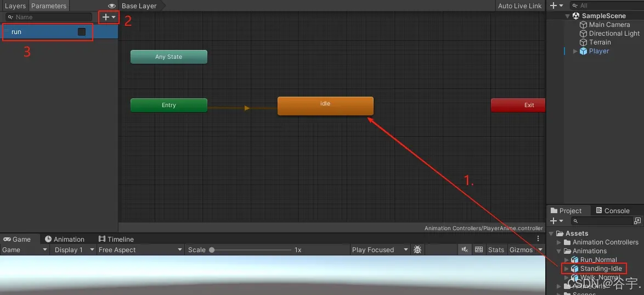Expand the Animation Controllers folder arrow
644x295 pixels.
(559, 242)
